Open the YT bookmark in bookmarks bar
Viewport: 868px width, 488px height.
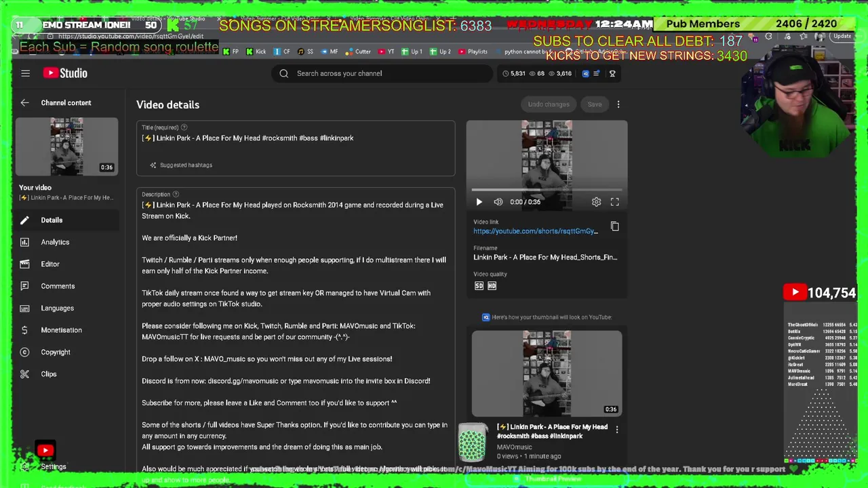pyautogui.click(x=387, y=52)
